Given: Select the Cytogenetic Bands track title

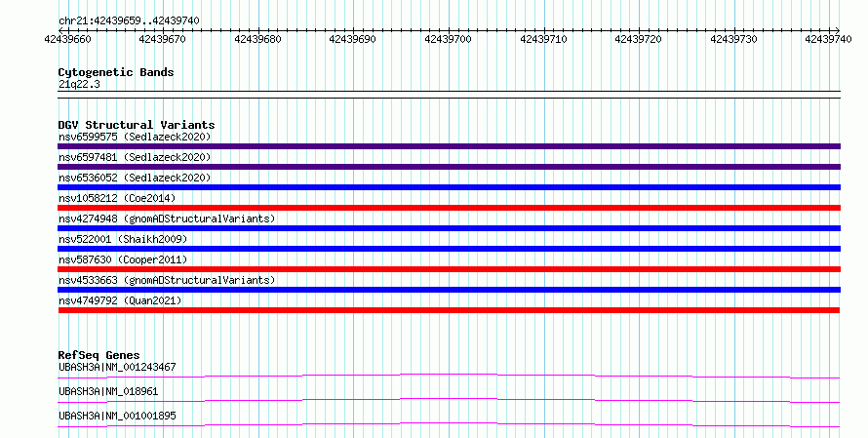Looking at the screenshot, I should click(116, 72).
